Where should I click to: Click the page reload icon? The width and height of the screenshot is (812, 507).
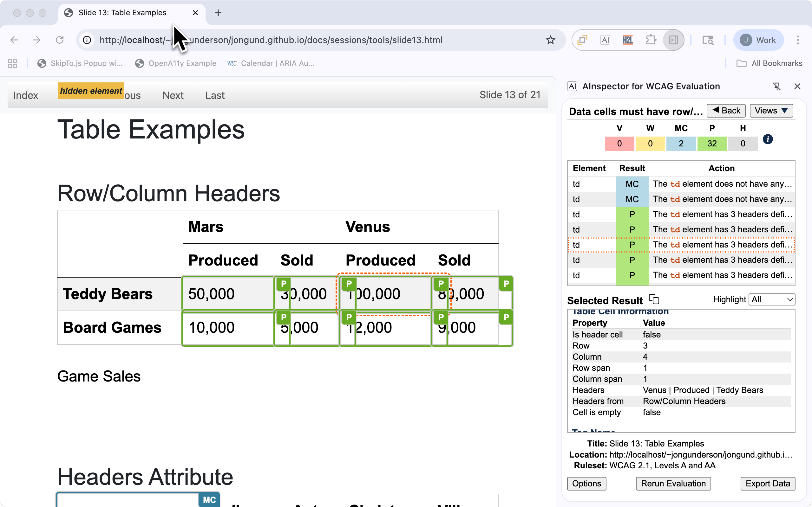60,40
